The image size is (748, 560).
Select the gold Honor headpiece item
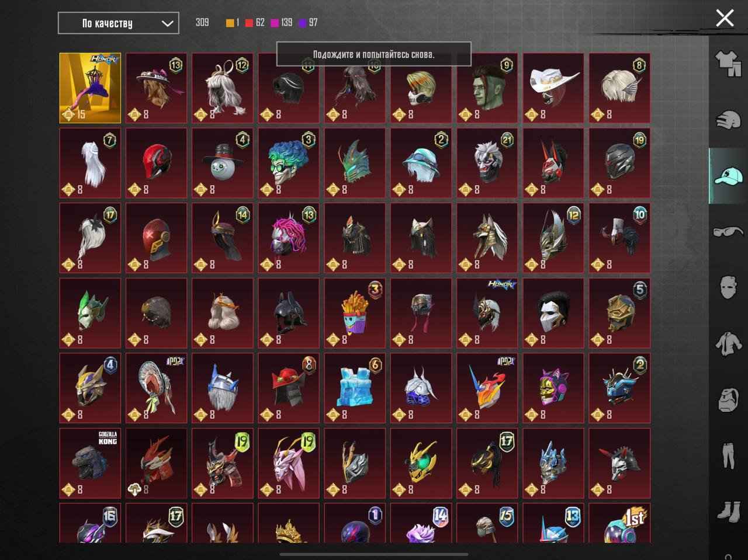tap(90, 88)
